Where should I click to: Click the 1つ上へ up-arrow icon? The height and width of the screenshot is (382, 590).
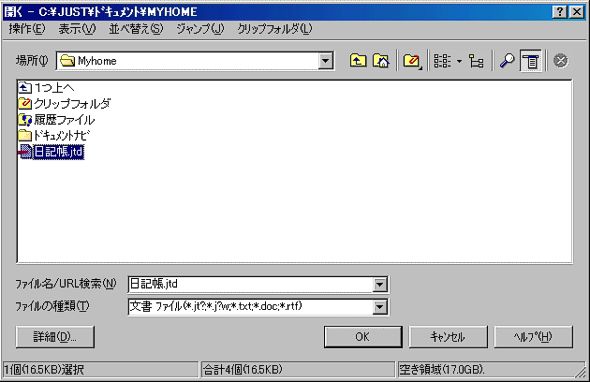pos(25,88)
